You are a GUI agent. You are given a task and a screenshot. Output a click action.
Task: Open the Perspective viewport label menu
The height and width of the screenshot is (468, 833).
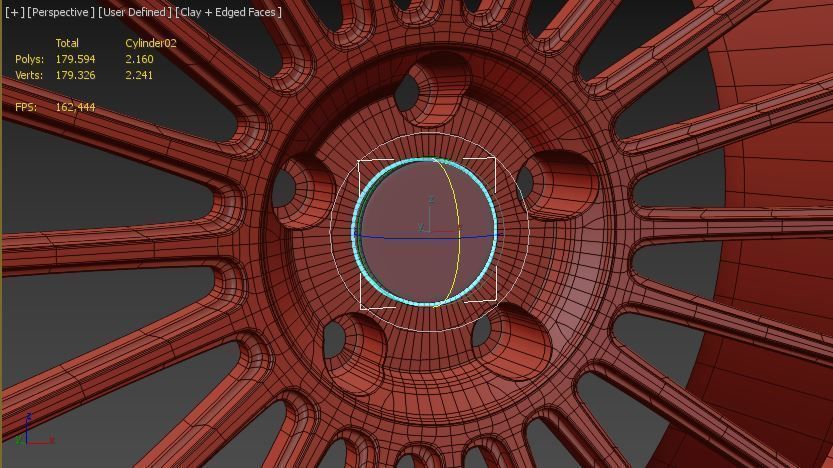(x=61, y=12)
